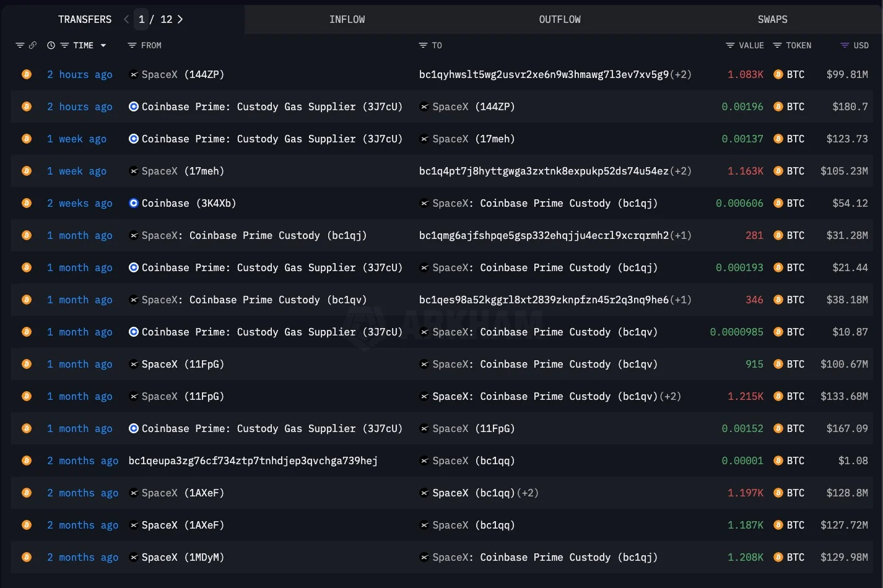
Task: Open the SWAPS tab
Action: (772, 19)
